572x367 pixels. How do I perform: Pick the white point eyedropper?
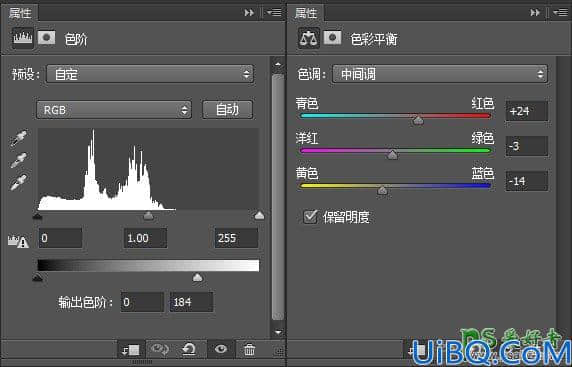coord(18,182)
